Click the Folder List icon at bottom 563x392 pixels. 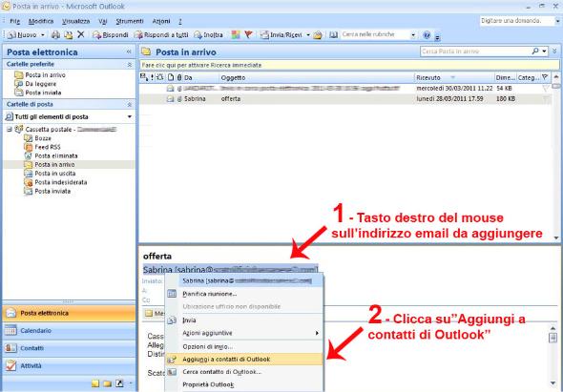point(108,383)
